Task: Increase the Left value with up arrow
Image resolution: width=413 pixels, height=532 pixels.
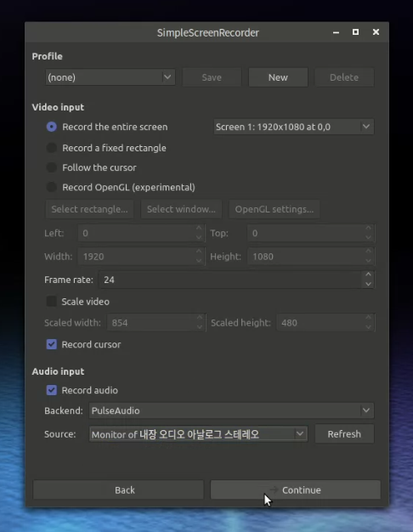Action: pos(199,229)
